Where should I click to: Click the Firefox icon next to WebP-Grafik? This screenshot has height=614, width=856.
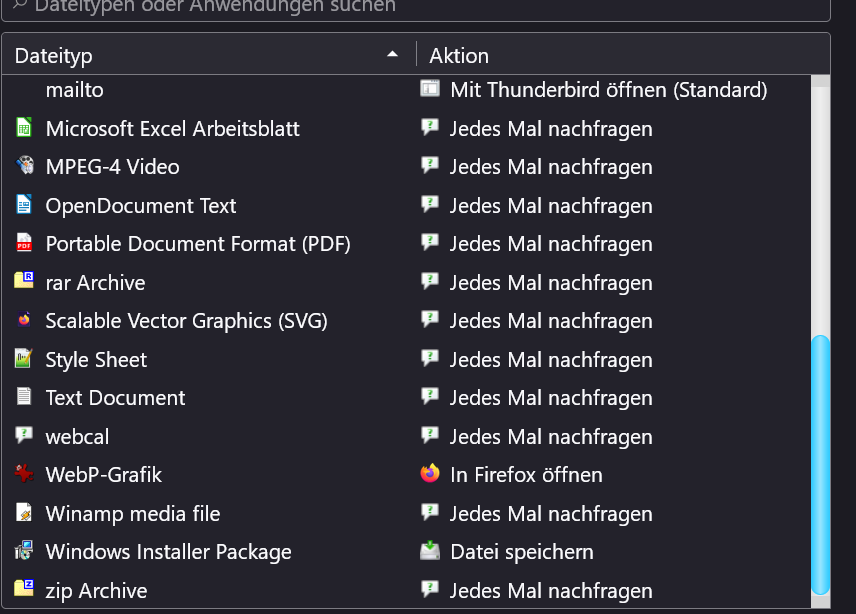pyautogui.click(x=430, y=474)
